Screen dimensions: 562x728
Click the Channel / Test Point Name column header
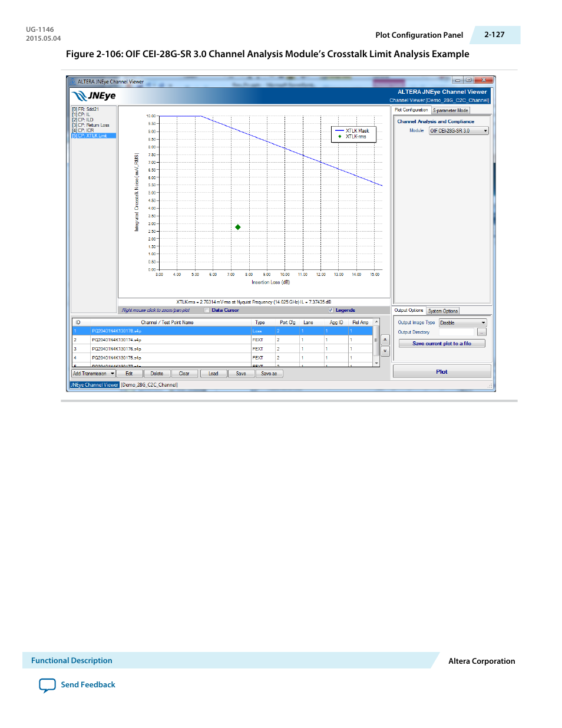click(x=167, y=322)
